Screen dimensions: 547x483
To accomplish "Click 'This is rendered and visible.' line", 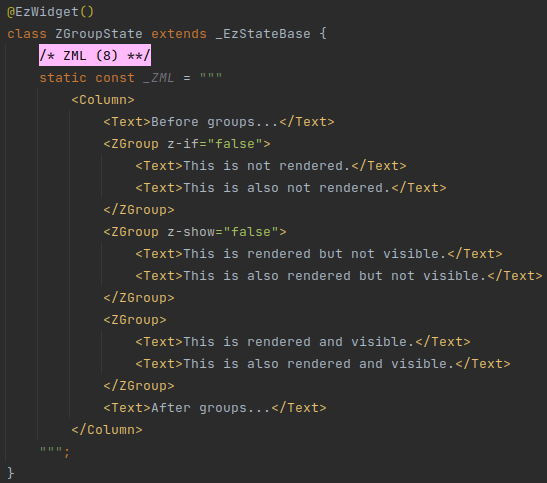I will [303, 341].
